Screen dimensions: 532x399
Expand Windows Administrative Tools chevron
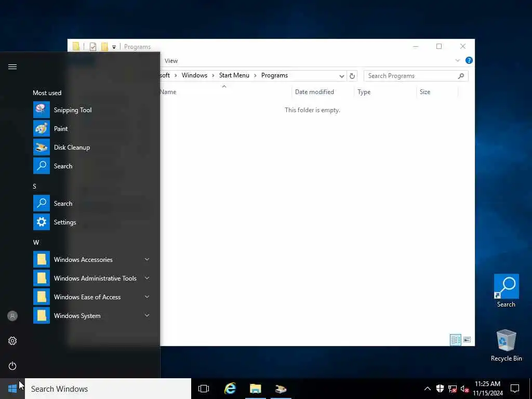coord(147,278)
